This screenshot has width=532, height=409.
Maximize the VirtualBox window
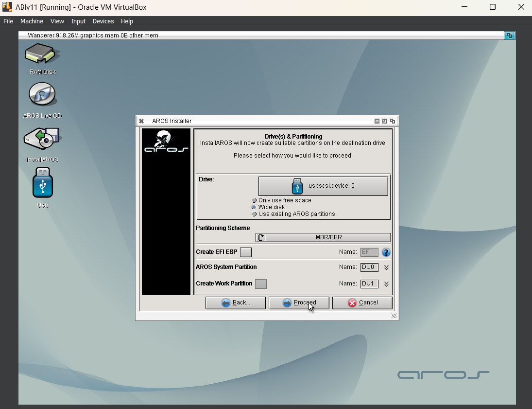(493, 7)
